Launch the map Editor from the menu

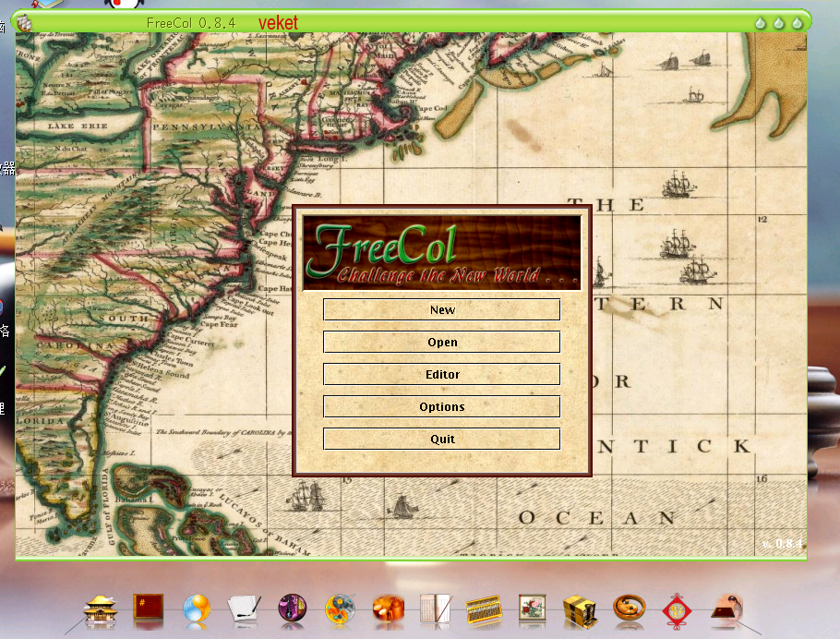[441, 374]
